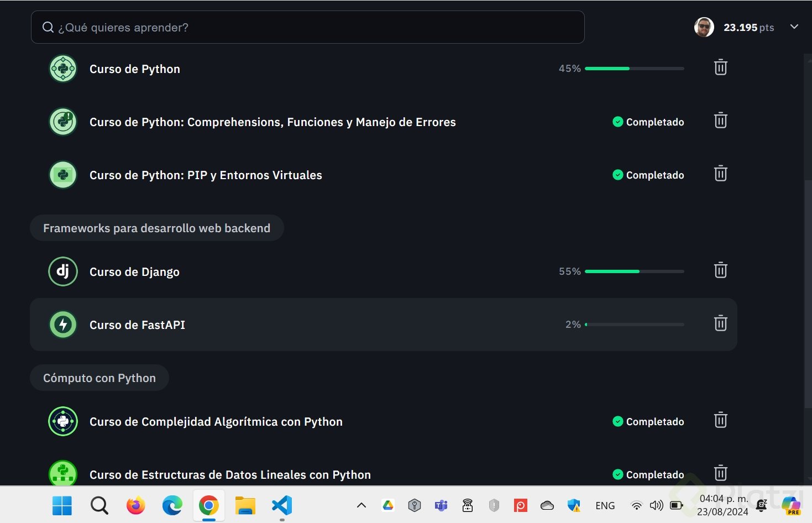Go to Curso de Django
Image resolution: width=812 pixels, height=523 pixels.
134,272
